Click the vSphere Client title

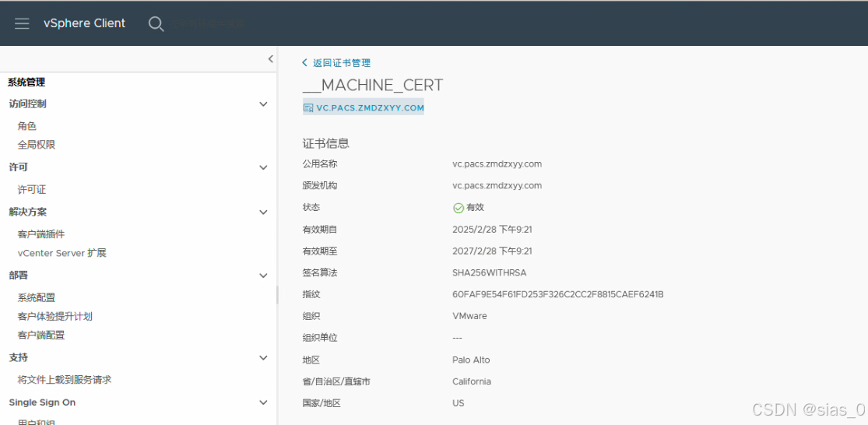coord(85,23)
